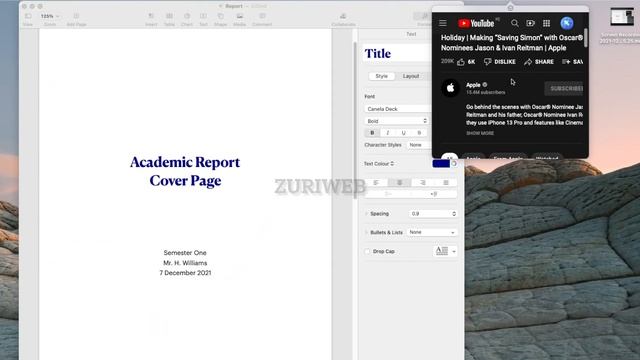Toggle bold B formatting button
Screen dimensions: 640x360
372,133
